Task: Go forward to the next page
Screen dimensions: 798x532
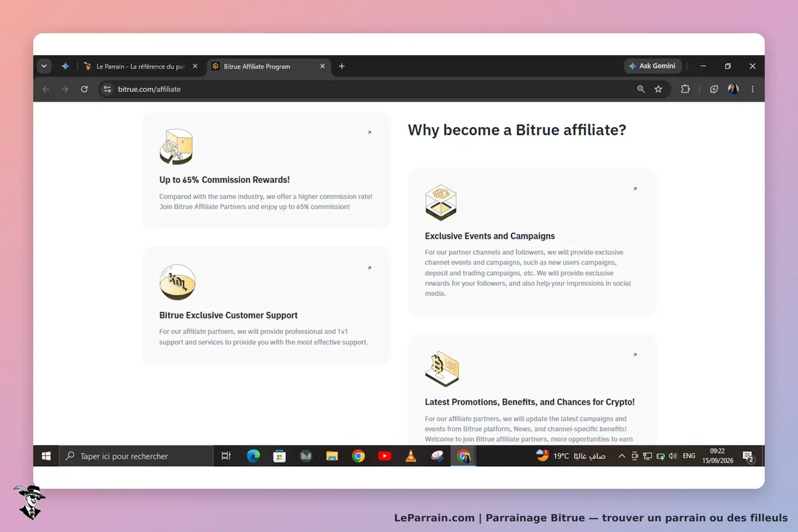Action: tap(65, 89)
